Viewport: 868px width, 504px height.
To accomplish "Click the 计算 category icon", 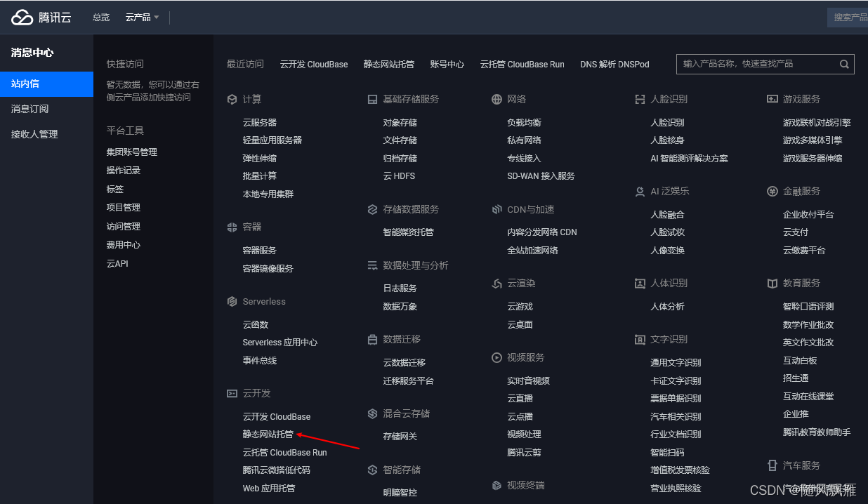I will [232, 99].
